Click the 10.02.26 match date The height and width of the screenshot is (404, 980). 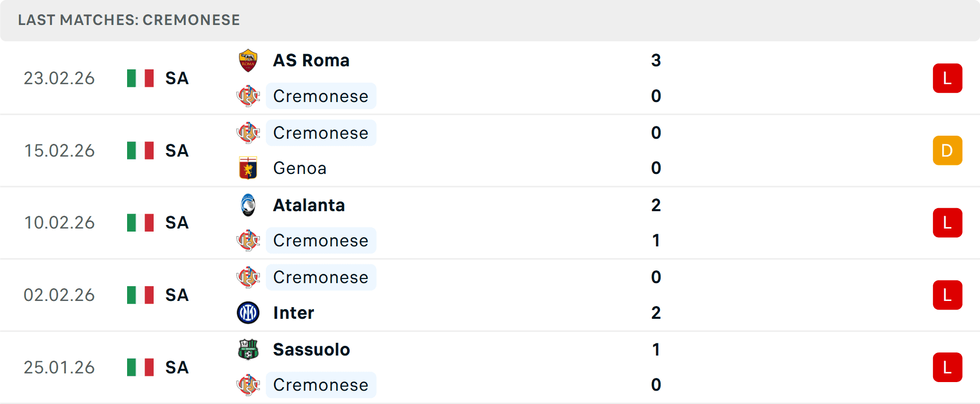(59, 222)
